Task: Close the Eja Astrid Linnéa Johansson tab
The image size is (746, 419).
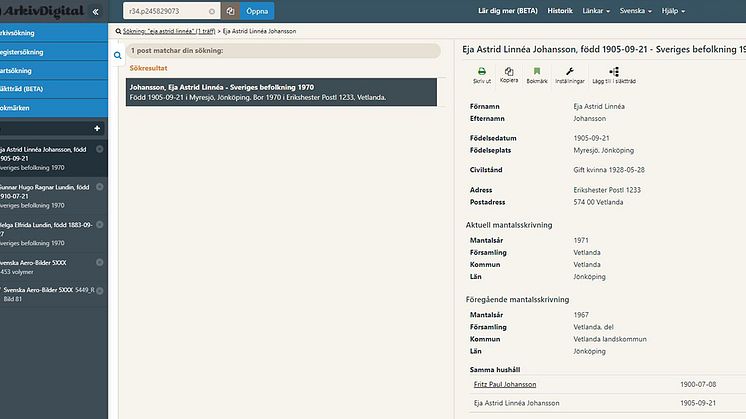Action: coord(99,149)
